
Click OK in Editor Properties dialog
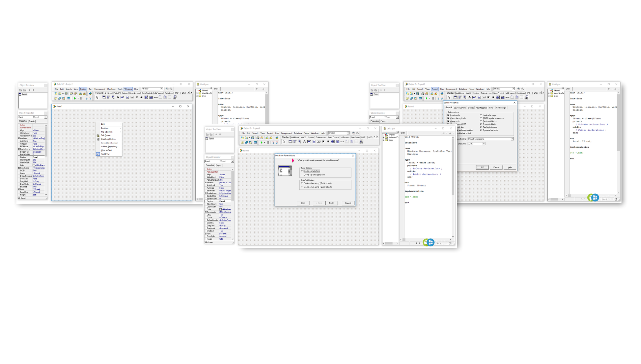point(482,167)
